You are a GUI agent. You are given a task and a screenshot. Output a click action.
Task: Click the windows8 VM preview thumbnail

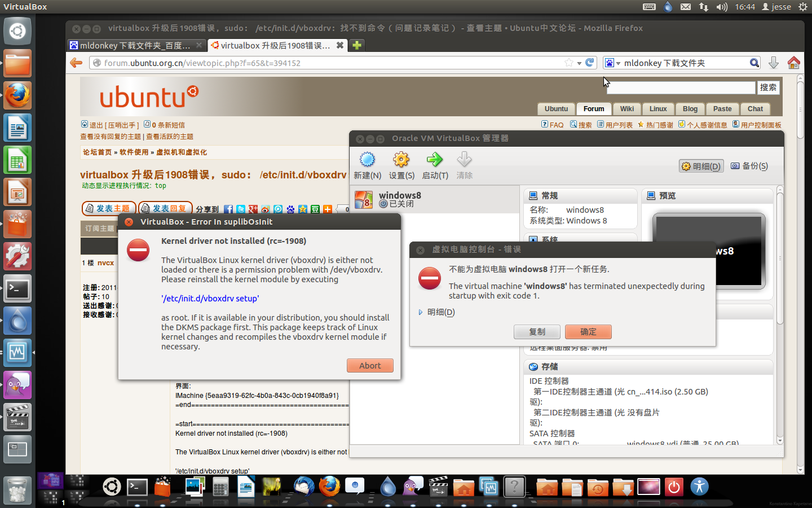pos(709,251)
